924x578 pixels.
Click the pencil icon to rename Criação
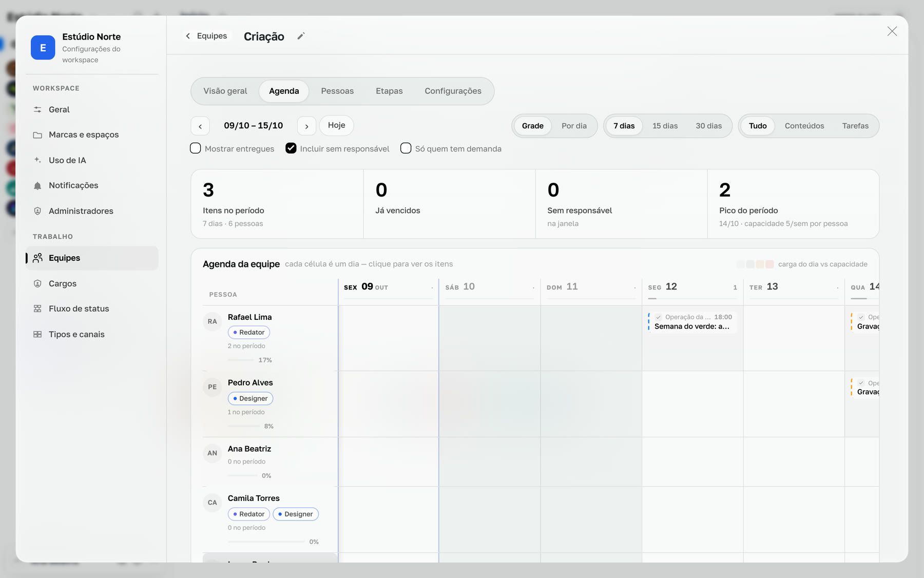pos(301,36)
